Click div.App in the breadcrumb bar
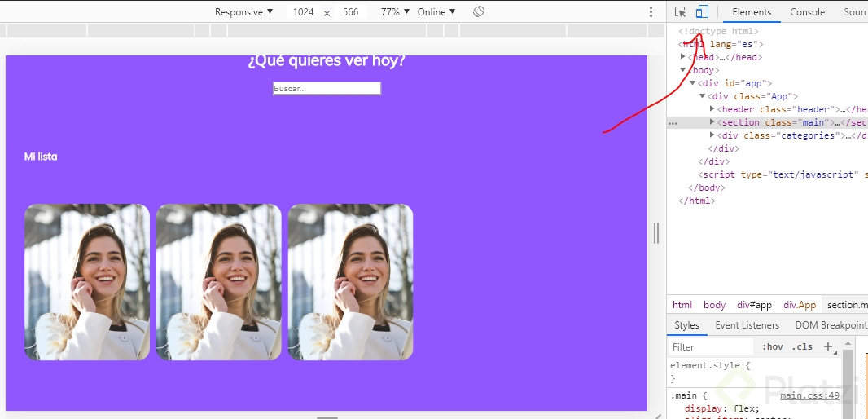The width and height of the screenshot is (868, 419). [800, 305]
